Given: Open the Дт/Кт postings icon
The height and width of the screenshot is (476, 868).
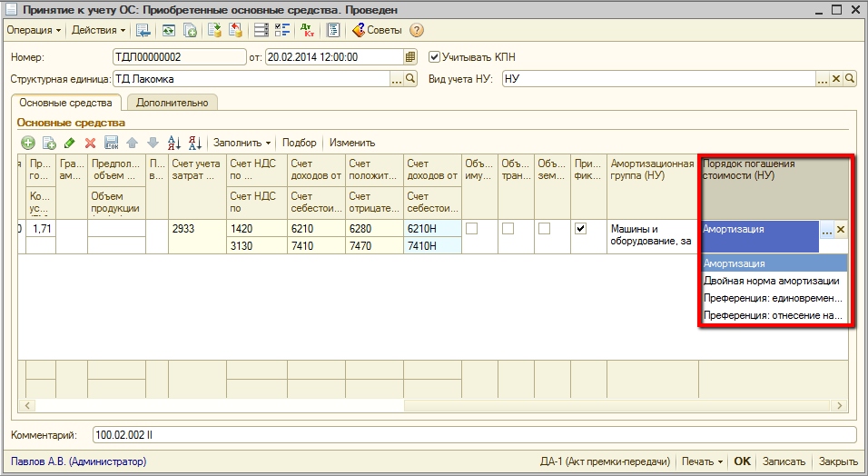Looking at the screenshot, I should [307, 30].
